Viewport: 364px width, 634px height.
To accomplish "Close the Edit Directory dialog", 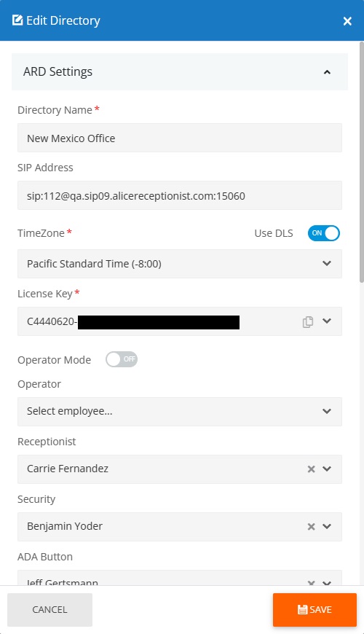I will [x=347, y=21].
